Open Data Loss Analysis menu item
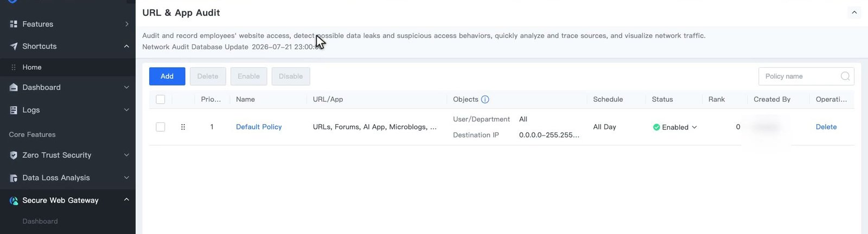The height and width of the screenshot is (234, 868). (x=56, y=178)
